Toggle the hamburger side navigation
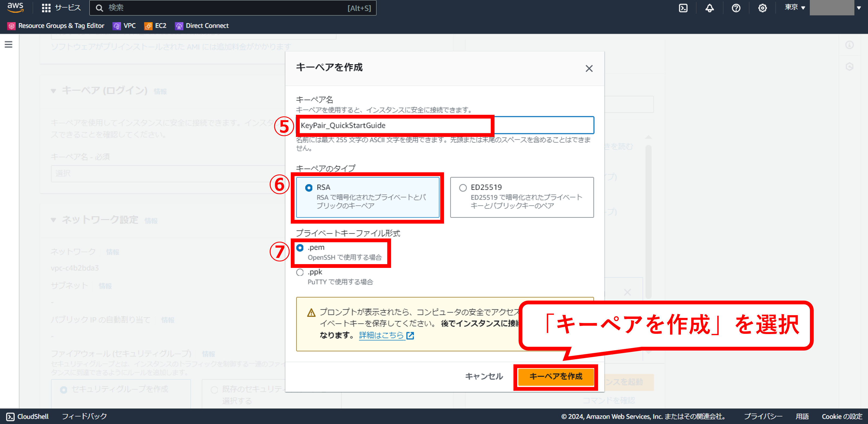The width and height of the screenshot is (868, 424). pyautogui.click(x=8, y=45)
